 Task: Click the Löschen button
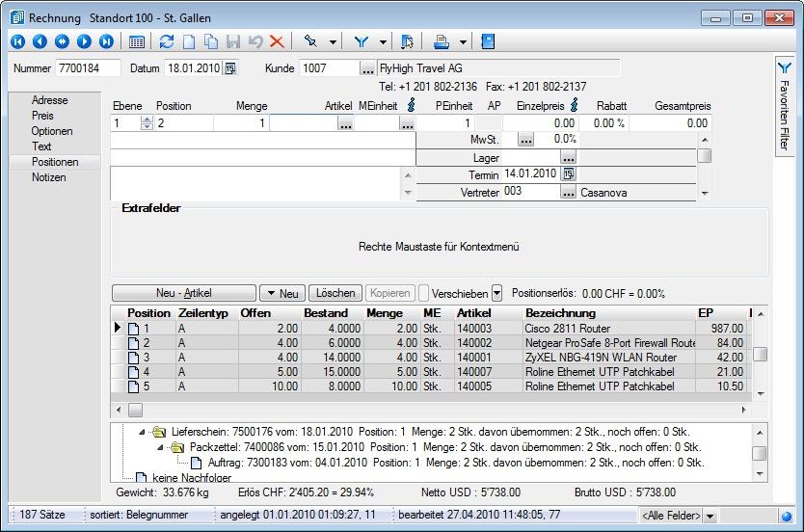(335, 293)
